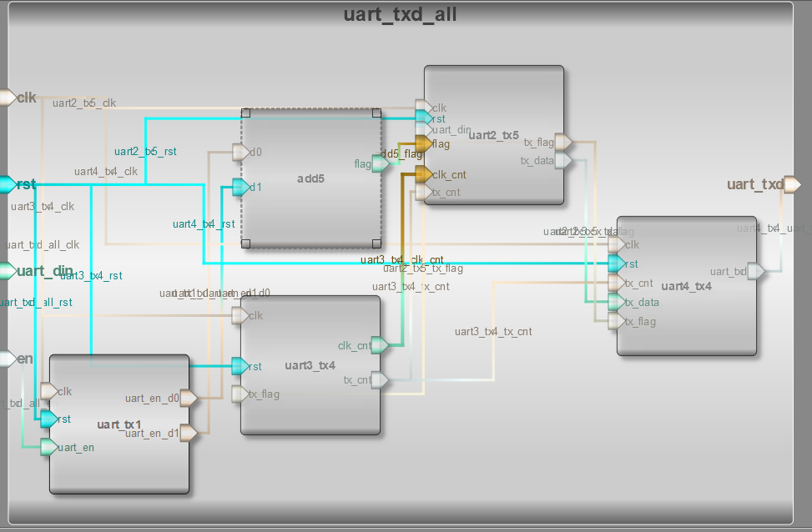Select the uart_txd output port arrow
This screenshot has height=532, width=812.
coord(791,184)
